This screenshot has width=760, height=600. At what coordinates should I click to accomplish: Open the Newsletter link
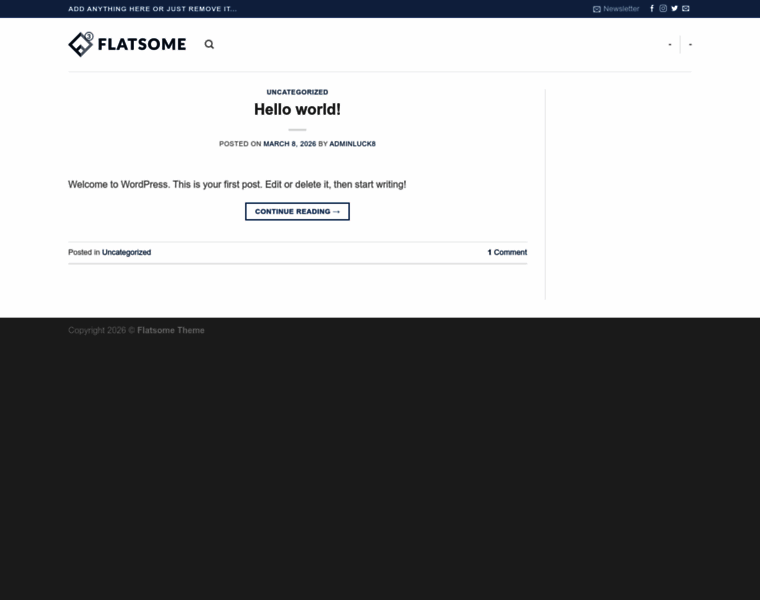pyautogui.click(x=616, y=9)
